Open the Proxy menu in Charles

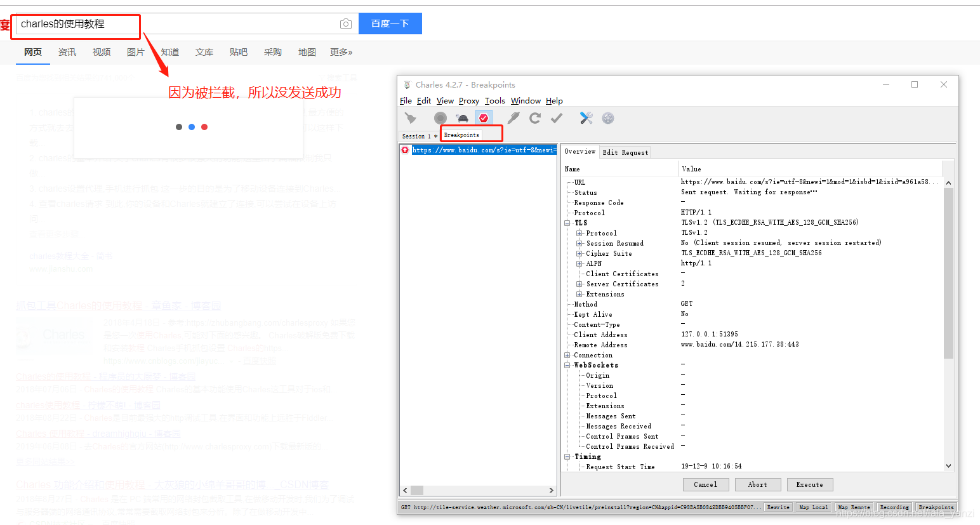click(469, 101)
